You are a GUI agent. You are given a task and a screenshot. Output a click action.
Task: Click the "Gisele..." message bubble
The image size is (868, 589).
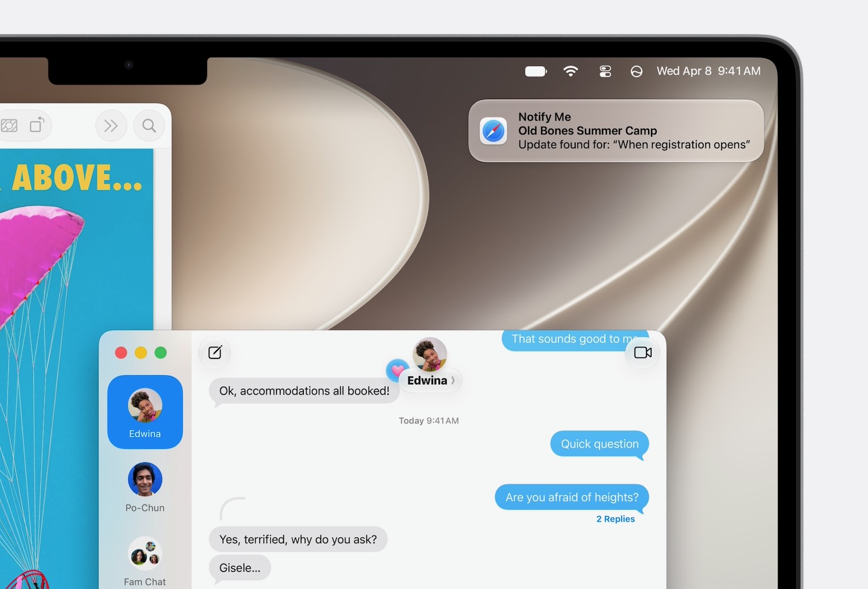click(240, 568)
